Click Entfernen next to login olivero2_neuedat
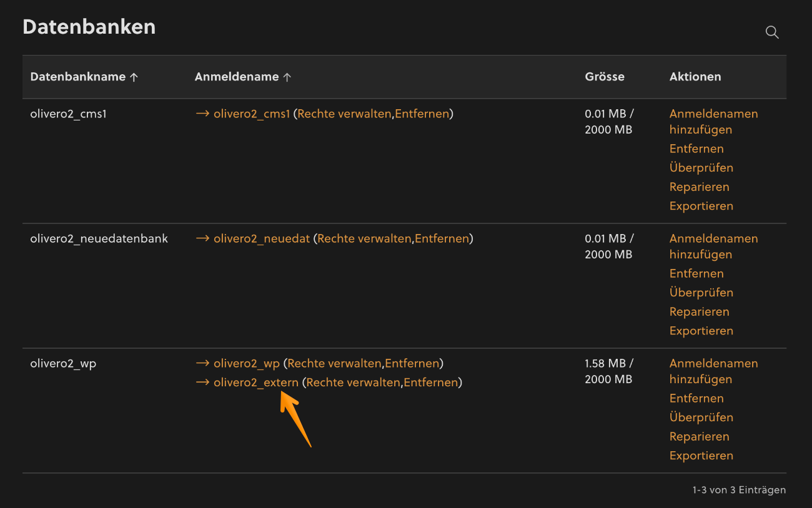This screenshot has height=508, width=812. click(x=442, y=238)
